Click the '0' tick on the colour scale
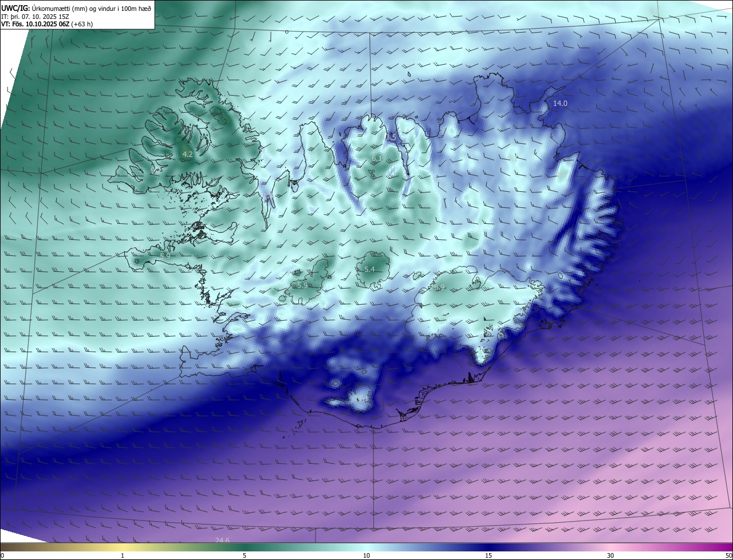This screenshot has height=560, width=733. 2,555
